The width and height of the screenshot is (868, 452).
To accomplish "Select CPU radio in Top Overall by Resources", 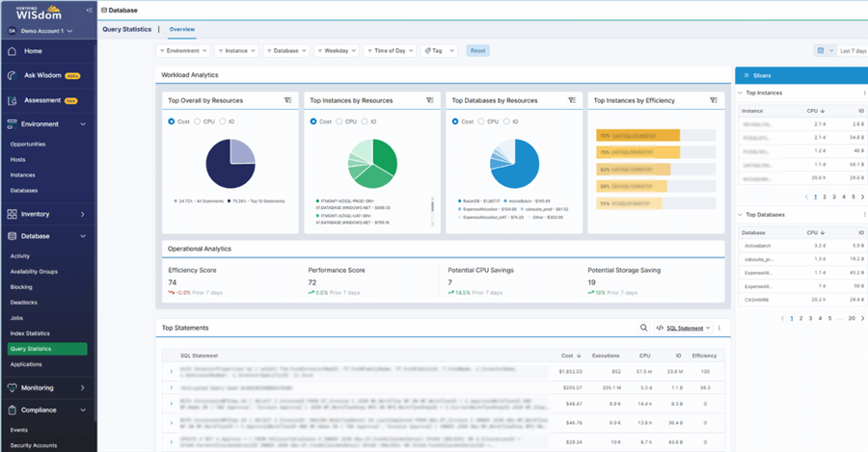I will pos(198,122).
